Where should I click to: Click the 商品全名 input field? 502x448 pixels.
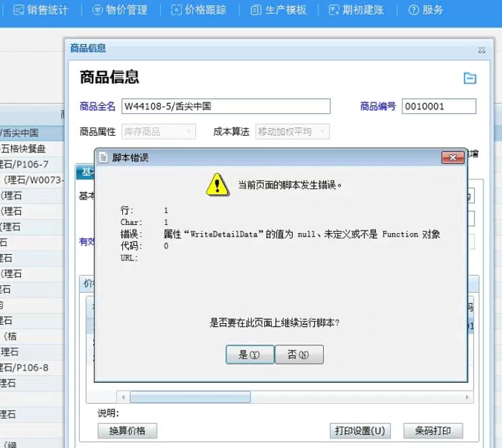point(226,106)
